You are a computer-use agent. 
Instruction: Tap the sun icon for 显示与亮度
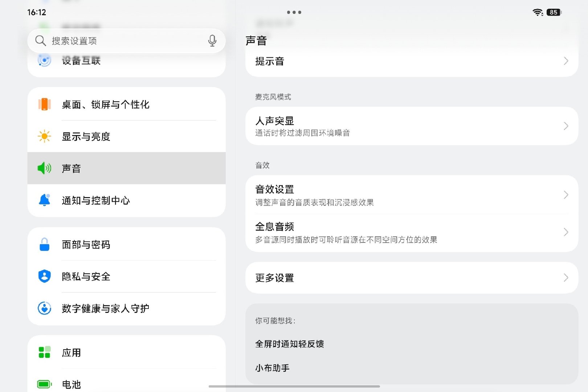44,136
